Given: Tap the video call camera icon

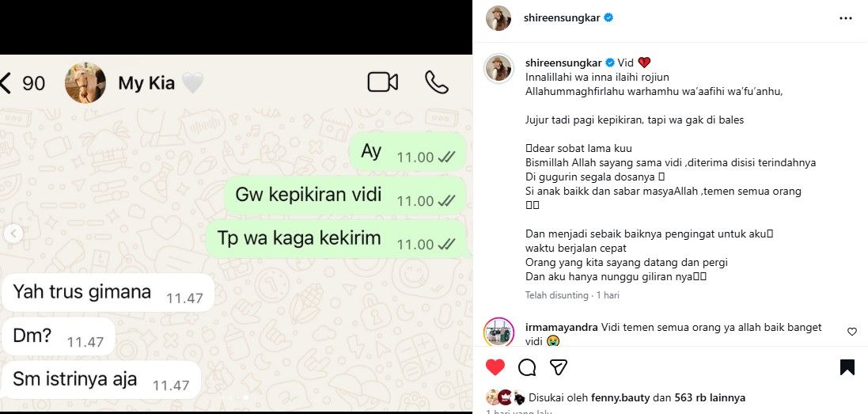Looking at the screenshot, I should point(382,82).
